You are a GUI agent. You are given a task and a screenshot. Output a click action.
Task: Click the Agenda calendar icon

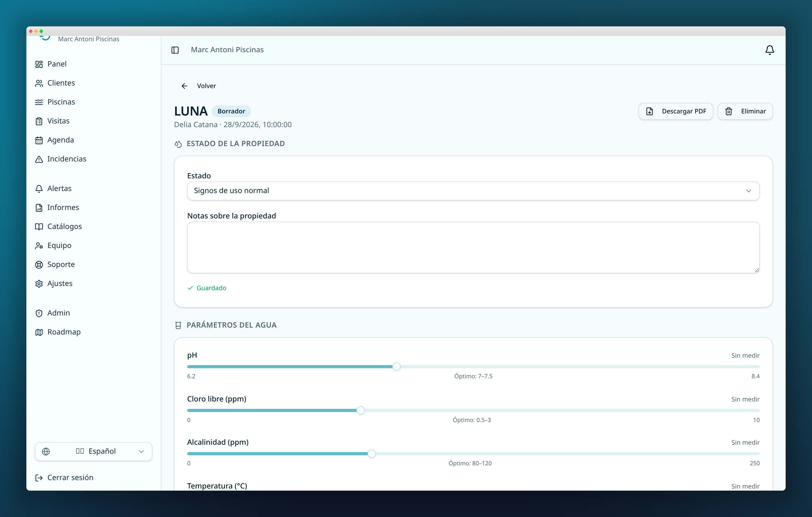pyautogui.click(x=39, y=140)
